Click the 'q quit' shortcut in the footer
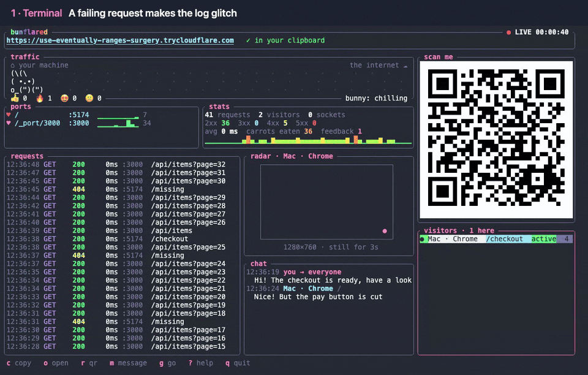588x375 pixels. [x=238, y=363]
